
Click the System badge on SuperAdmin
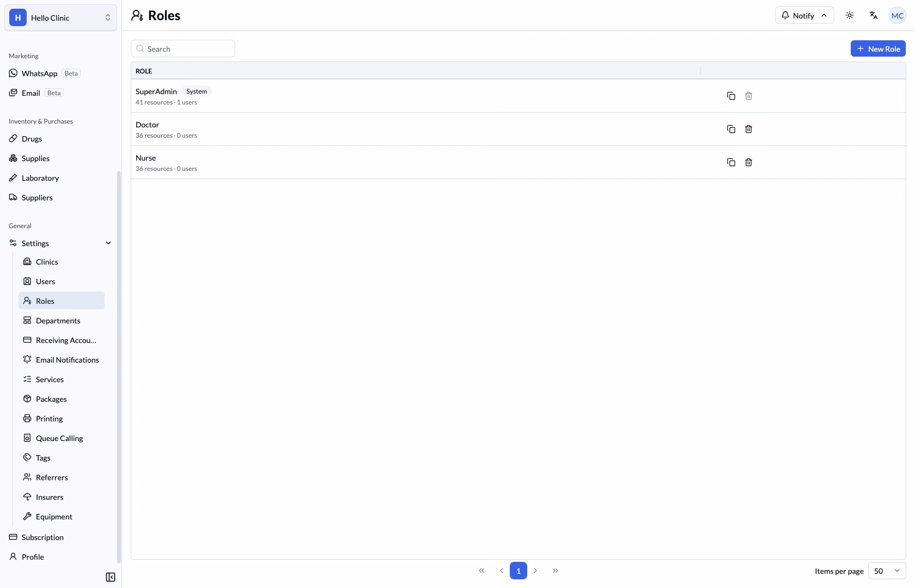[197, 91]
